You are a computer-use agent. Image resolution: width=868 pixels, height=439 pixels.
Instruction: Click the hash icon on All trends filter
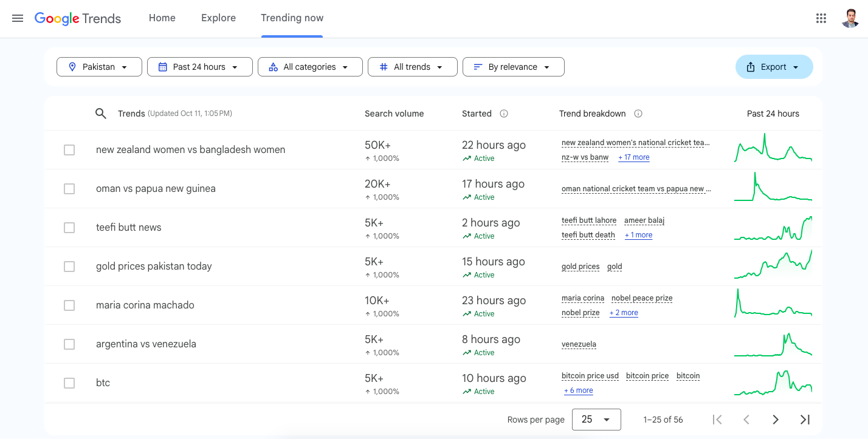[x=384, y=67]
